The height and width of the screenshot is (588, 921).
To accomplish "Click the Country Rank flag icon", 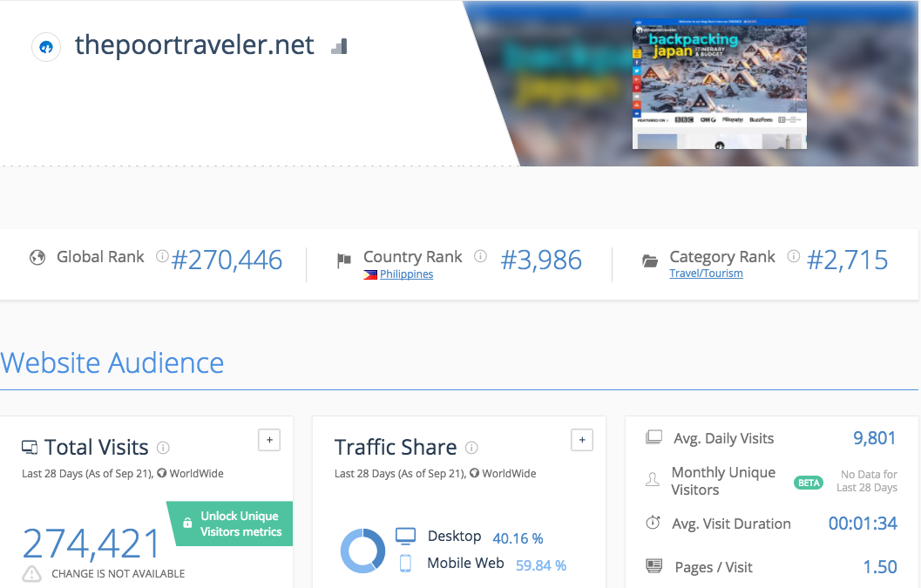I will tap(344, 260).
